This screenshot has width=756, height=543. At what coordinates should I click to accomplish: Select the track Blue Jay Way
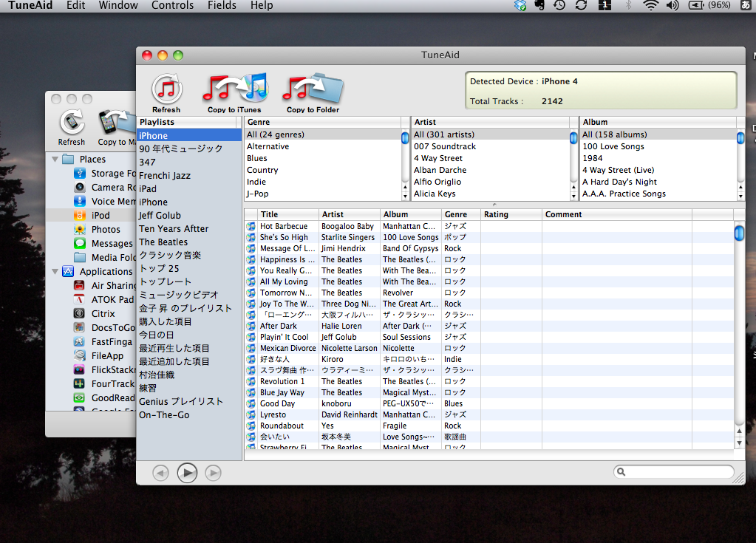489,393
